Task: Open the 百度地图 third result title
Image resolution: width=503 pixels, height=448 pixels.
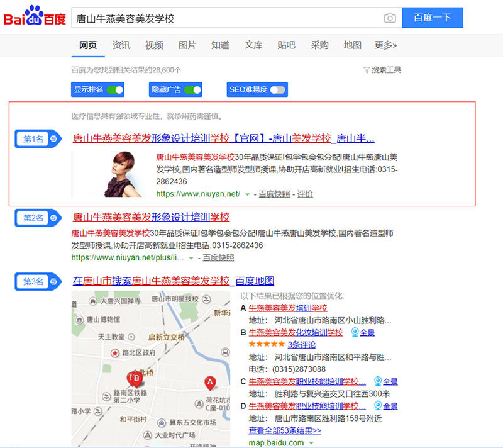Action: [x=174, y=281]
